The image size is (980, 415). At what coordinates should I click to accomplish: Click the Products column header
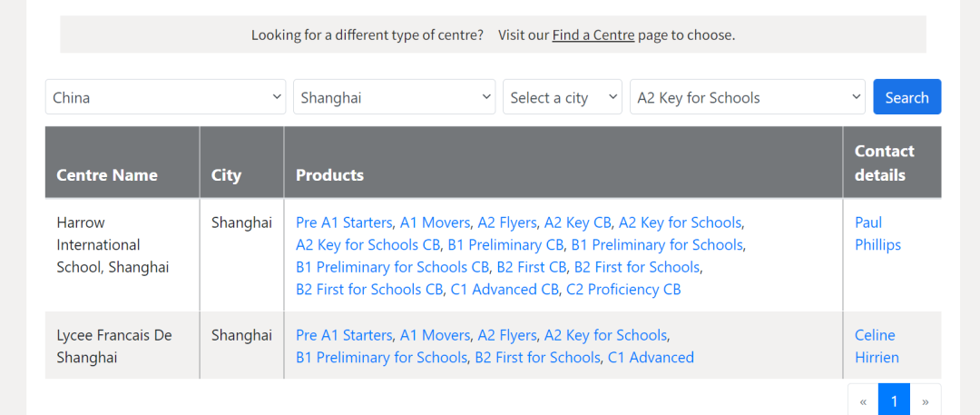(330, 174)
